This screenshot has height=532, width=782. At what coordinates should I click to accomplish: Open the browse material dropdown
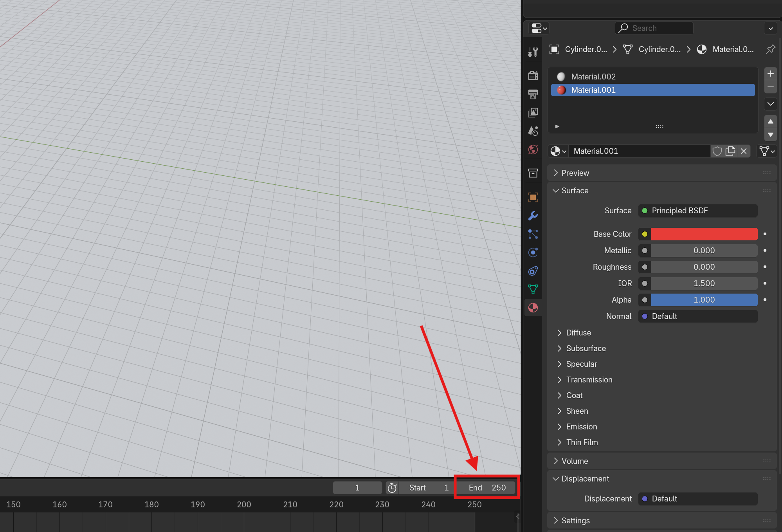558,151
